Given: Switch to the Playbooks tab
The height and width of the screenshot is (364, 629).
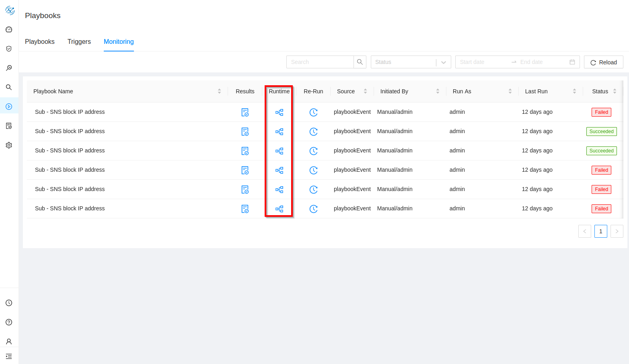Looking at the screenshot, I should tap(40, 41).
